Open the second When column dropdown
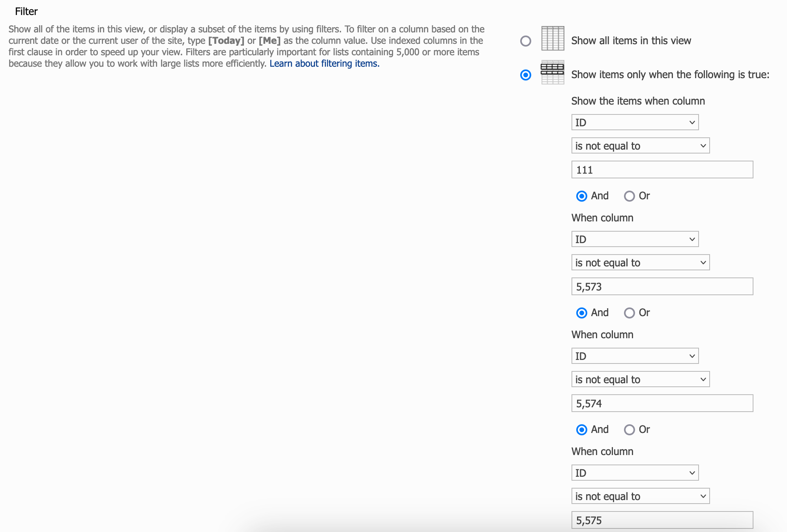Screen dimensions: 787x532 pos(634,239)
